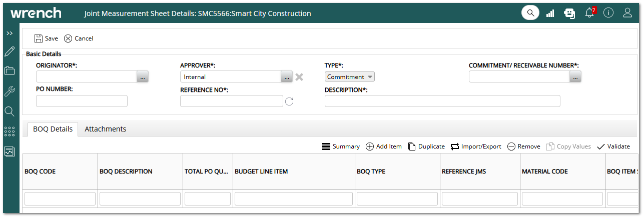
Task: Filter the BOQ DESCRIPTION column
Action: (140, 199)
